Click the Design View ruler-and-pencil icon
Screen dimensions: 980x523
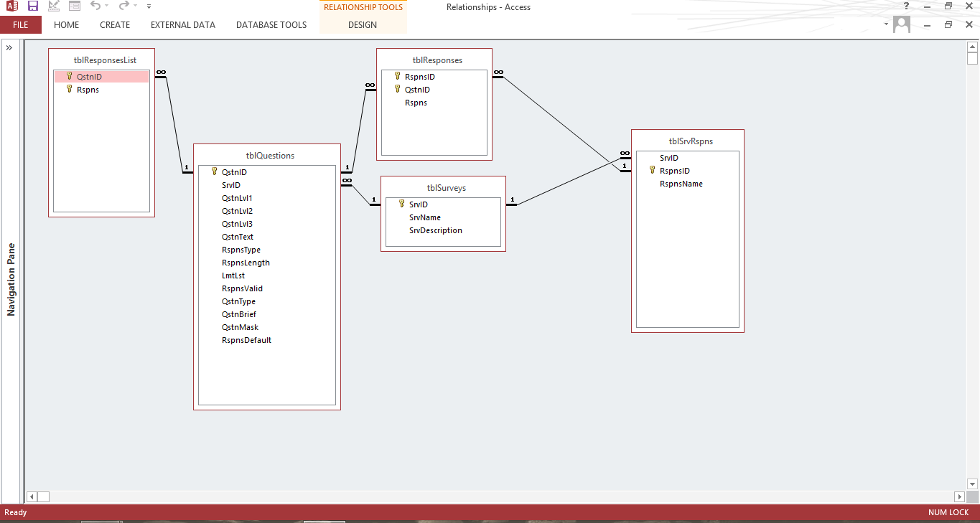click(54, 6)
